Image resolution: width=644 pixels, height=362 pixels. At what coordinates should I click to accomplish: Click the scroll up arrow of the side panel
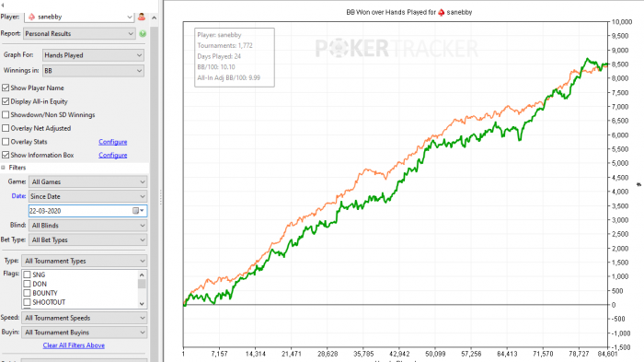point(154,18)
